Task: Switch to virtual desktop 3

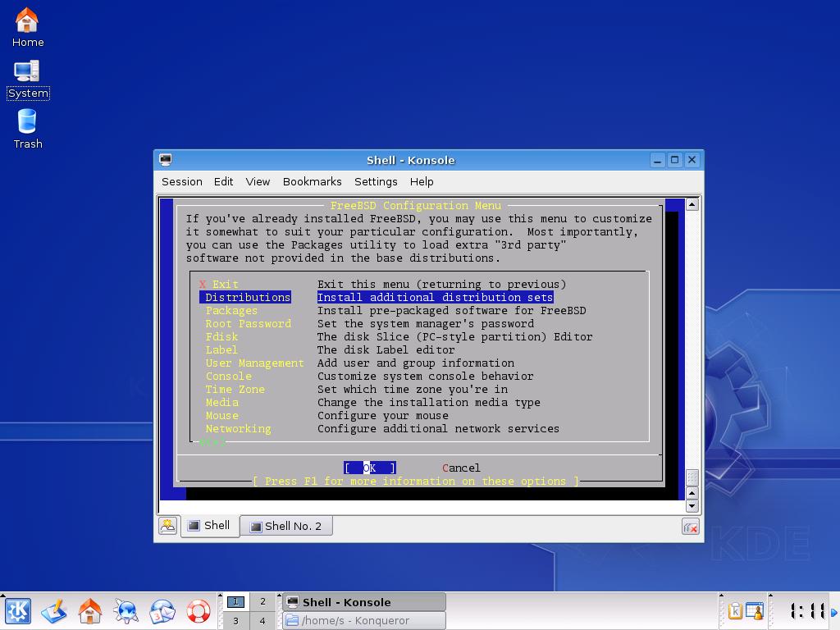Action: click(x=235, y=621)
